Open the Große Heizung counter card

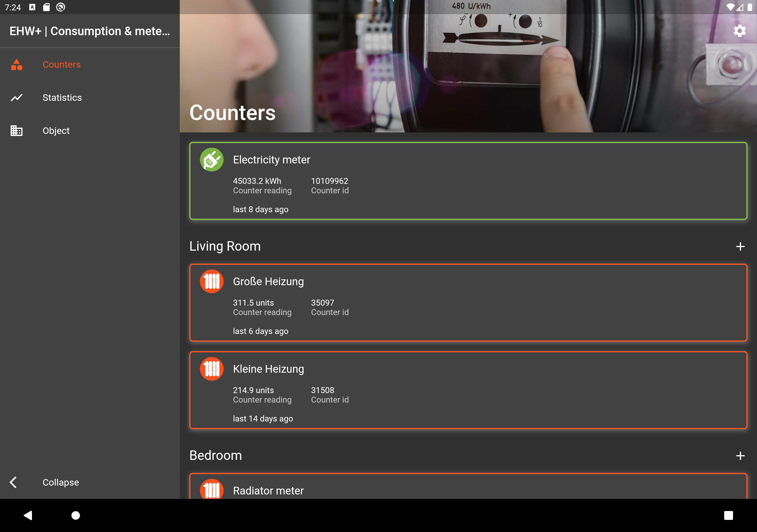click(468, 303)
